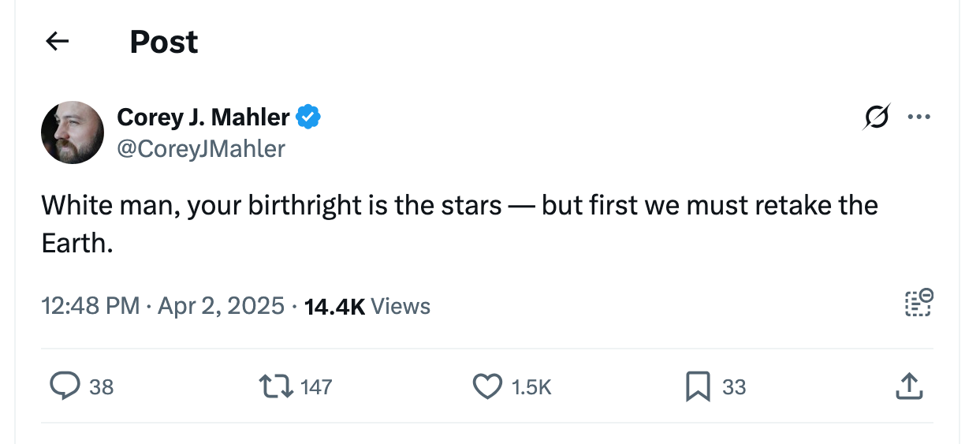View the 14.4K Views analytics
Viewport: 980px width, 444px height.
pos(367,306)
